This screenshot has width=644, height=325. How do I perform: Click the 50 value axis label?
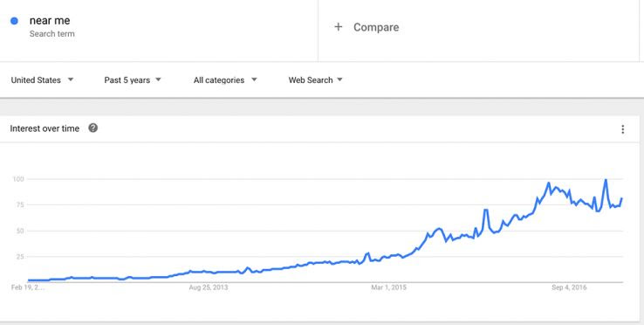coord(20,231)
